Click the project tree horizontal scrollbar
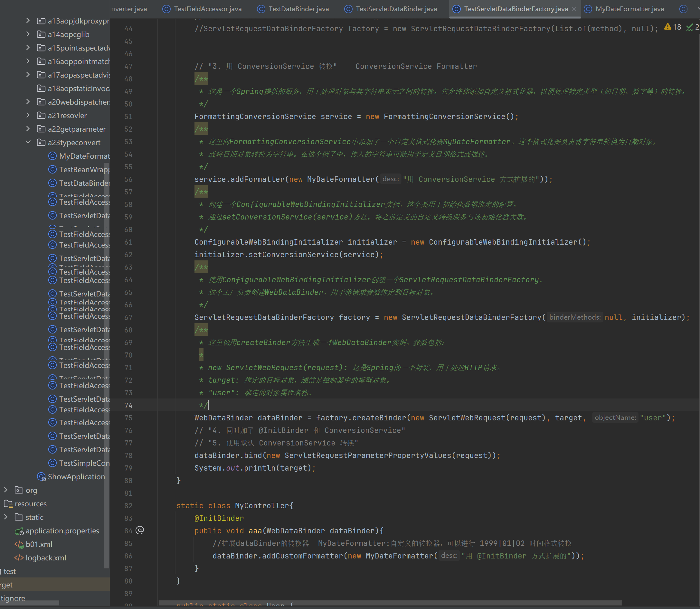700x609 pixels. coord(30,603)
